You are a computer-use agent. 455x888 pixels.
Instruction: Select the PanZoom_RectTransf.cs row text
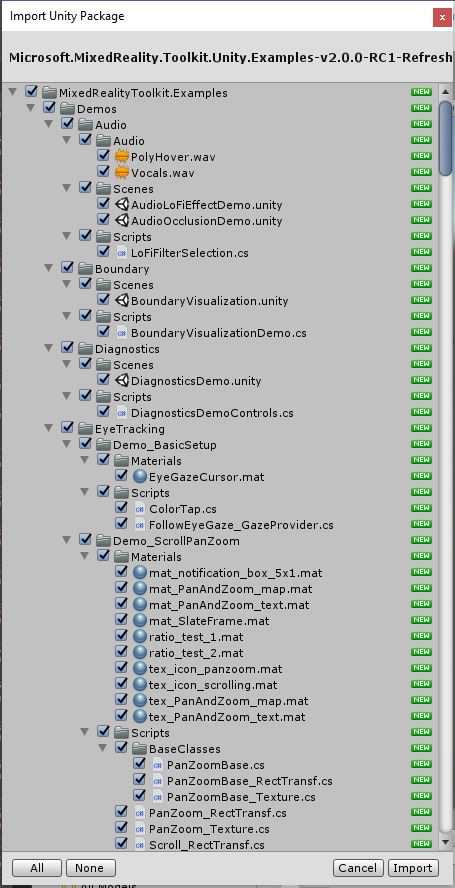218,813
